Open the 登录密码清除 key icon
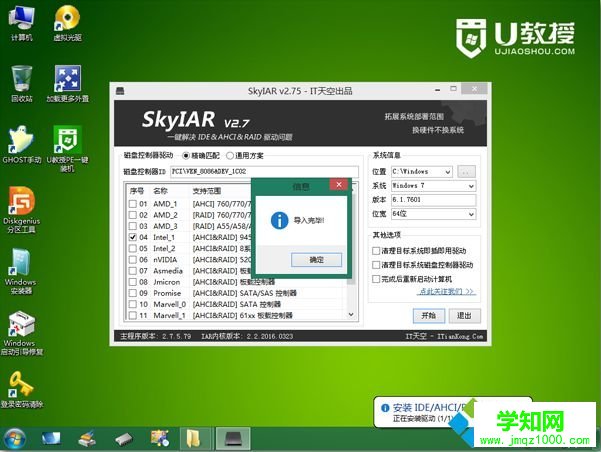The height and width of the screenshot is (452, 601). coord(21,390)
